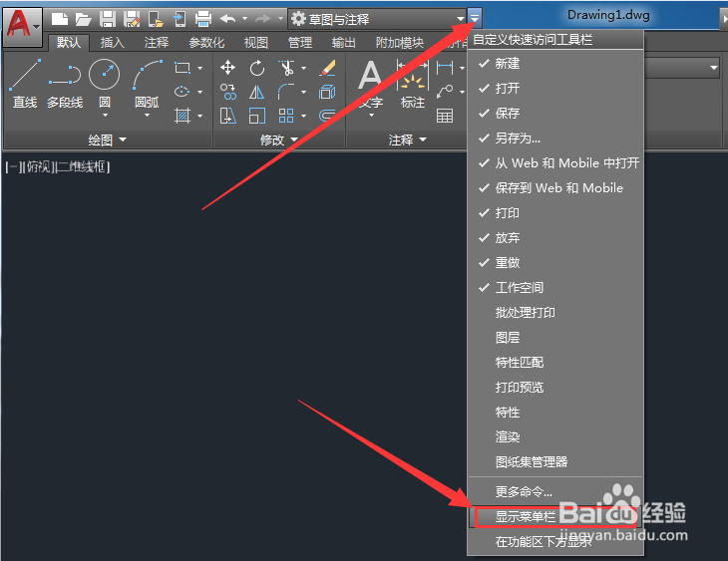Uncheck 保存到 Web 和 Mobile
Viewport: 728px width, 561px height.
(x=554, y=188)
